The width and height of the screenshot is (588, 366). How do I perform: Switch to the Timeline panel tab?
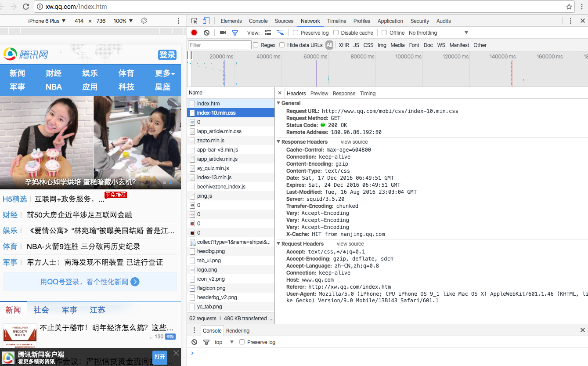tap(336, 21)
